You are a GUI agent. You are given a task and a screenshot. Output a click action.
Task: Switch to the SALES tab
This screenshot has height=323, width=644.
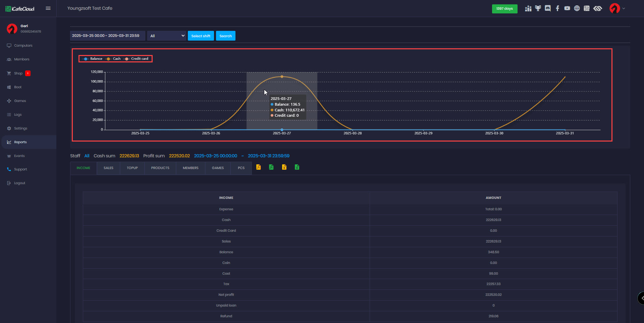tap(108, 168)
